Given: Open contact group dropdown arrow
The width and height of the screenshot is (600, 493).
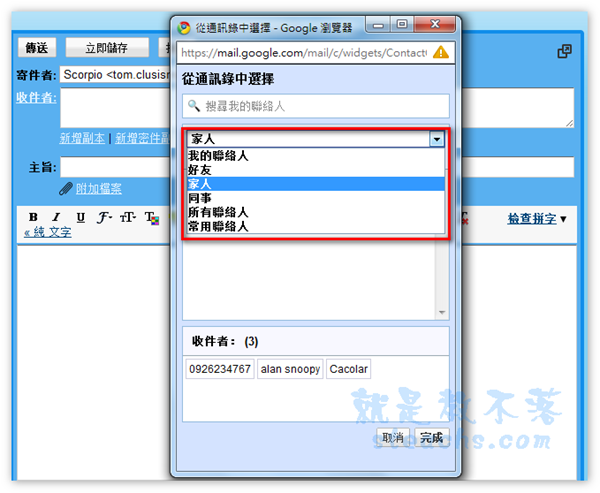Looking at the screenshot, I should (437, 139).
